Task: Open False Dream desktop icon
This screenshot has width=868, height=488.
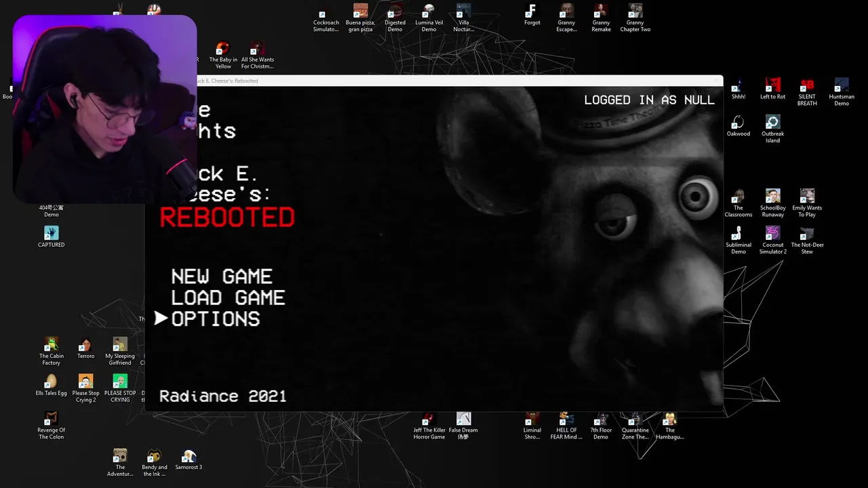Action: click(x=463, y=426)
